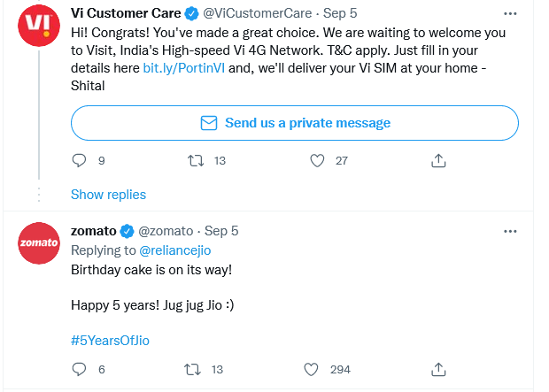Image resolution: width=549 pixels, height=392 pixels.
Task: Retweet the zomato birthday cake tweet
Action: (192, 369)
